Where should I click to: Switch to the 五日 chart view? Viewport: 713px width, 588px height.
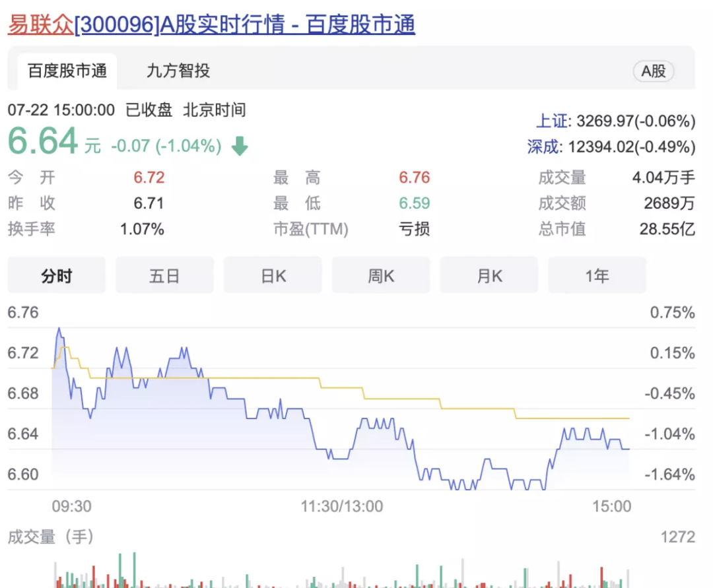(x=164, y=275)
